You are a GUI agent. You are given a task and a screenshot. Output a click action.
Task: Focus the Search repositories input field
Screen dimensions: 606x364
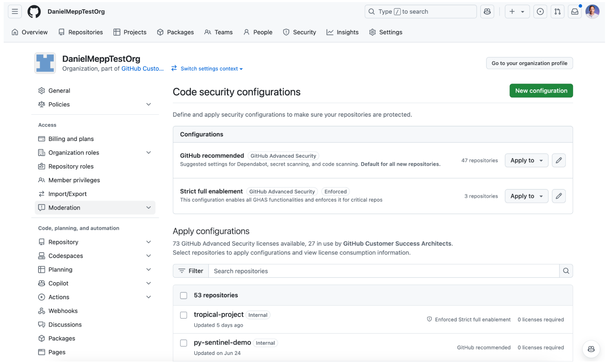tap(384, 271)
